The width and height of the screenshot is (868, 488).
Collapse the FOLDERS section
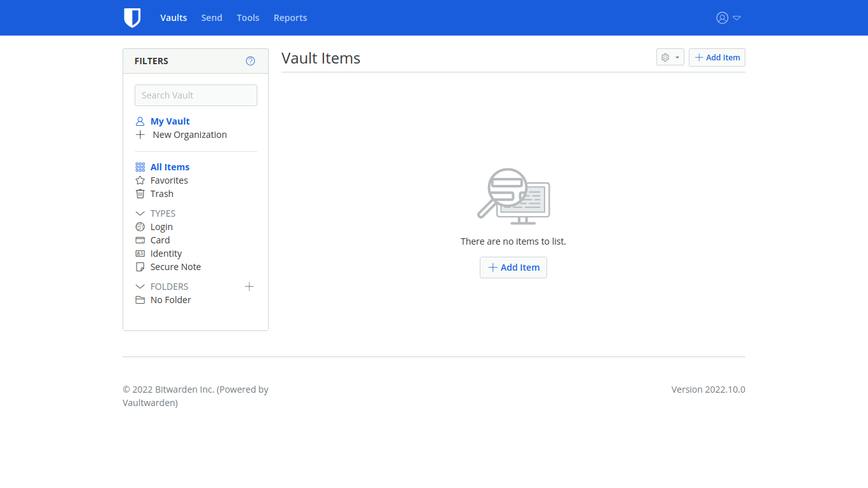coord(140,287)
